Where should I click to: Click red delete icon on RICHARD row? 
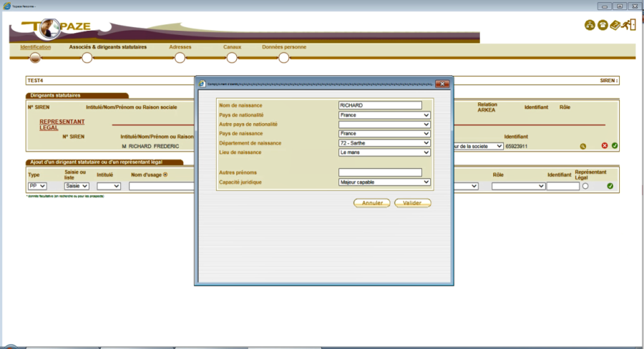(x=605, y=146)
